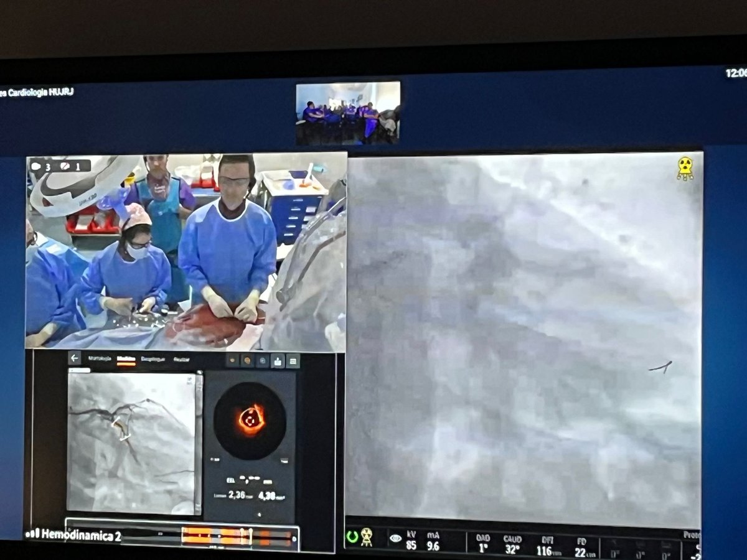Click the large fluoroscopy image
The image size is (747, 560).
pos(524,339)
